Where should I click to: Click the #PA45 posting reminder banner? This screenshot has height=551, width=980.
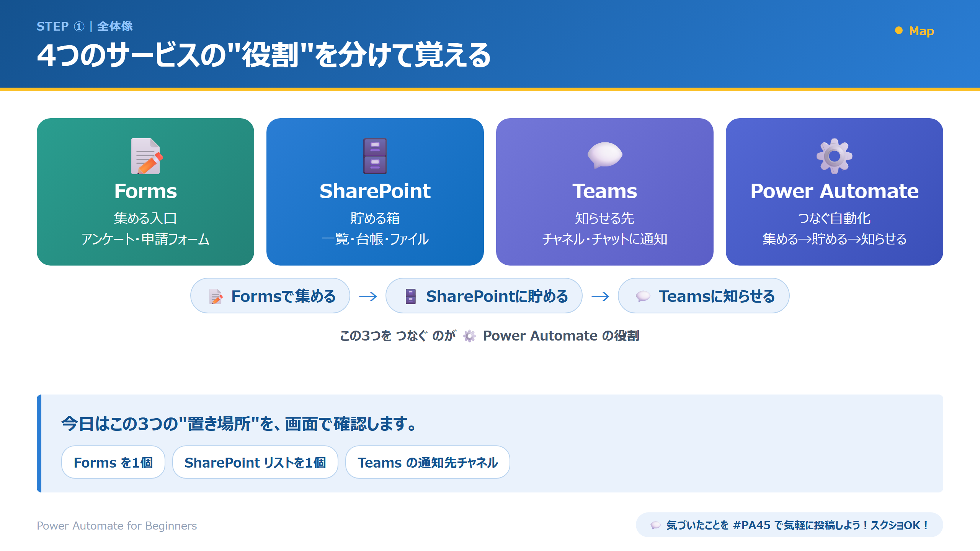click(x=789, y=525)
